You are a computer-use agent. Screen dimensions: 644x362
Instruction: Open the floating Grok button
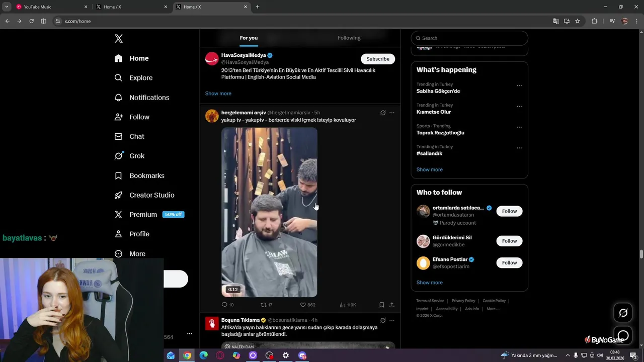click(x=623, y=313)
